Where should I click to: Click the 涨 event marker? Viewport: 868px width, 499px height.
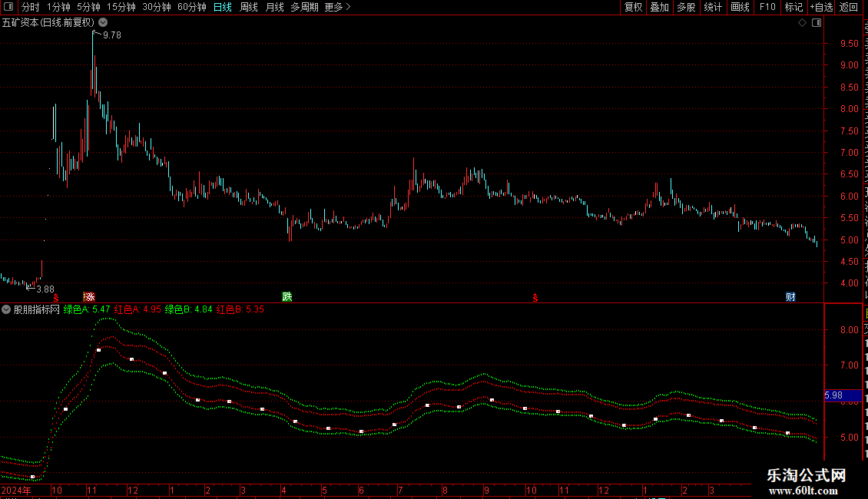[88, 297]
